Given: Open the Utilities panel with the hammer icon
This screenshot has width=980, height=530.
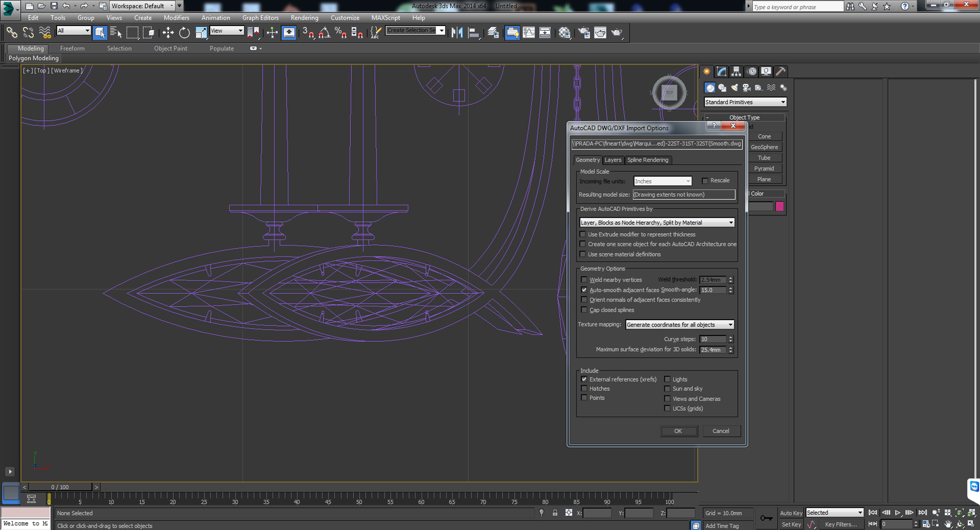Looking at the screenshot, I should [781, 72].
